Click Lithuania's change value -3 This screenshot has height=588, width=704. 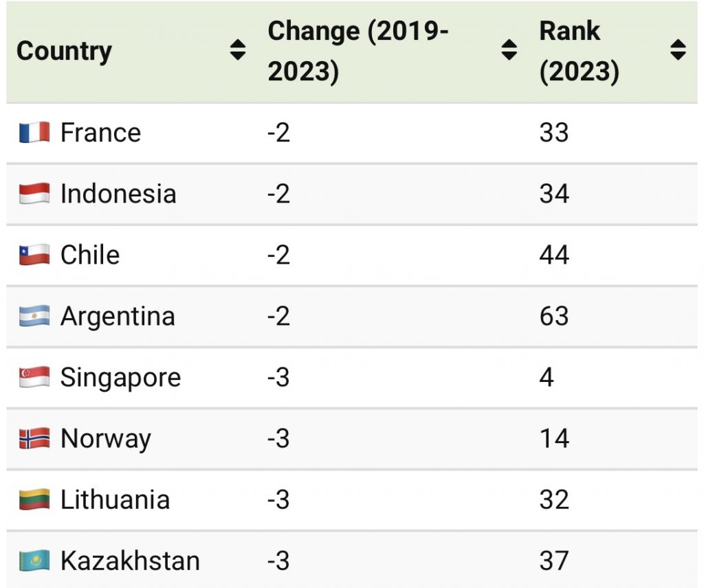(278, 500)
